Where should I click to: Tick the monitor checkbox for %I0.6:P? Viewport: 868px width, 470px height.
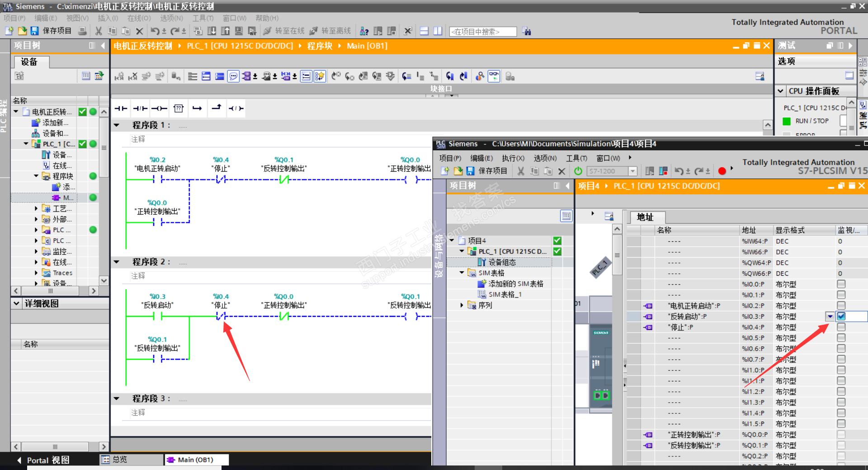841,349
